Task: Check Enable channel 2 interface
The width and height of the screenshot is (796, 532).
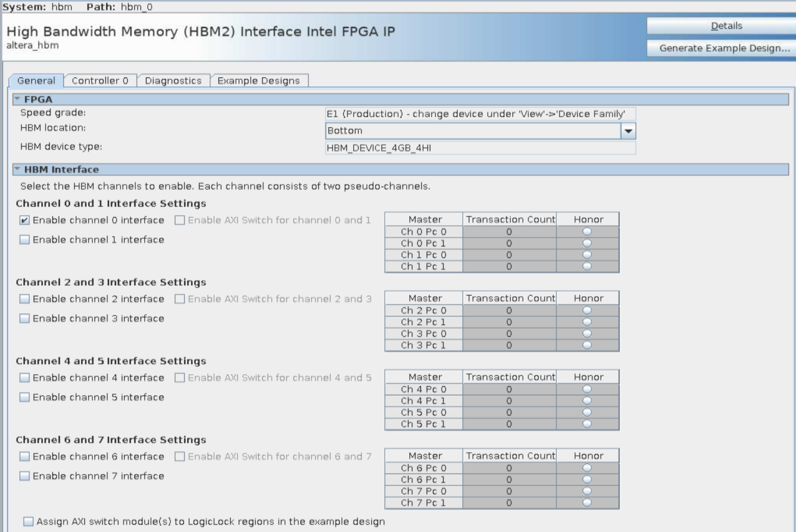Action: pyautogui.click(x=24, y=299)
